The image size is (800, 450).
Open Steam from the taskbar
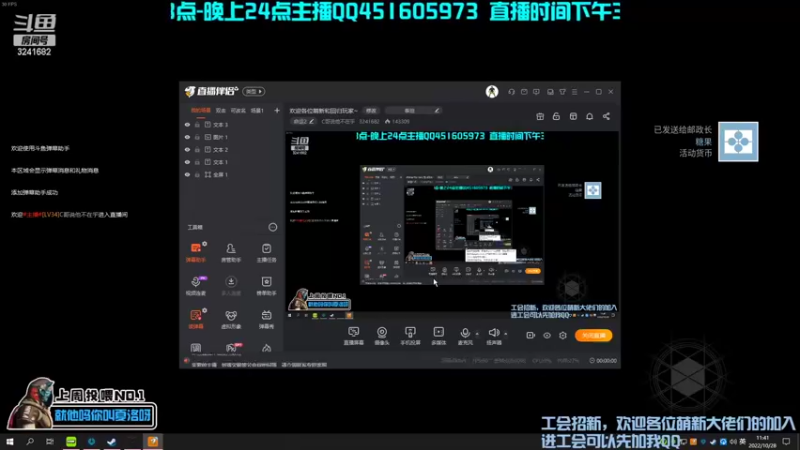point(112,442)
